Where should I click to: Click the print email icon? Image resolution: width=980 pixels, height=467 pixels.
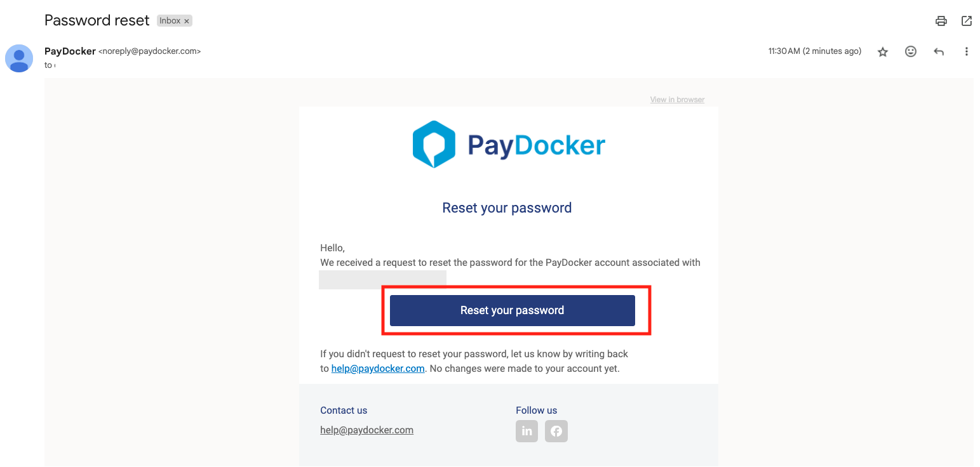[x=941, y=21]
